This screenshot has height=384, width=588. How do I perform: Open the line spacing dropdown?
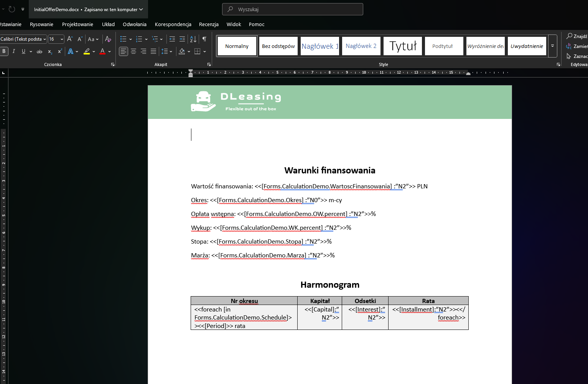[166, 51]
